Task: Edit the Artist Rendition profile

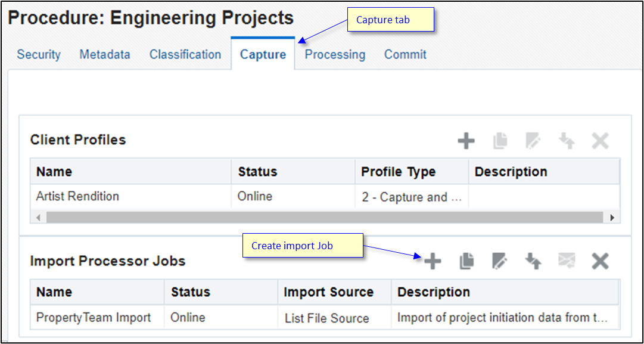Action: [533, 141]
